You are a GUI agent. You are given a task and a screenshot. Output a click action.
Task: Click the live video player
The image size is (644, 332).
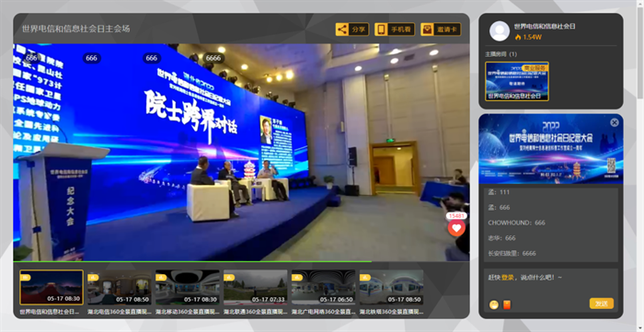click(x=241, y=152)
